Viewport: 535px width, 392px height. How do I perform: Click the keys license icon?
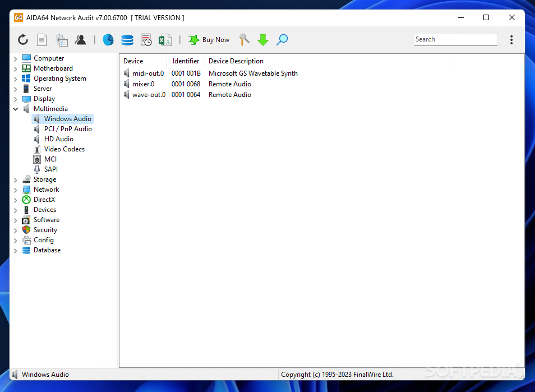point(245,40)
